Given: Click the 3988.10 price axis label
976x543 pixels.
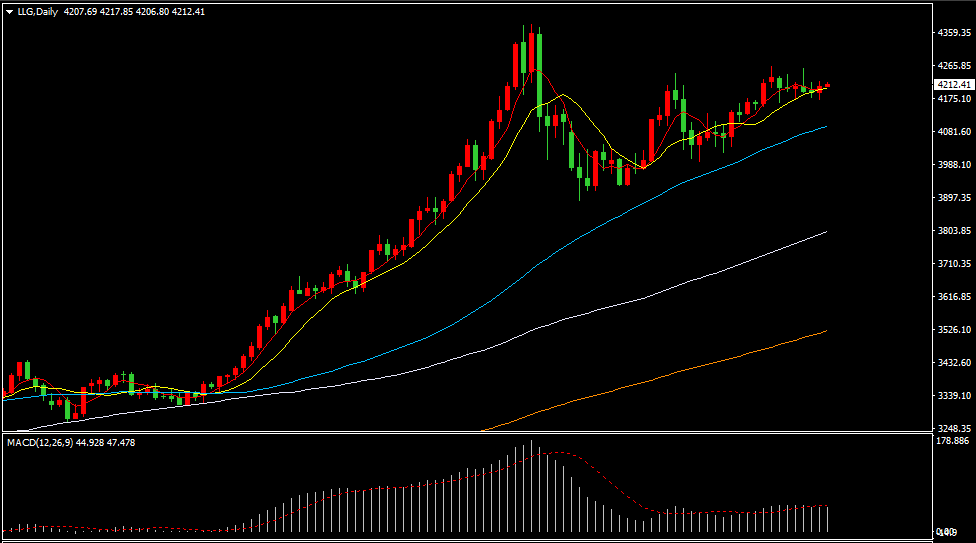Looking at the screenshot, I should [x=952, y=165].
